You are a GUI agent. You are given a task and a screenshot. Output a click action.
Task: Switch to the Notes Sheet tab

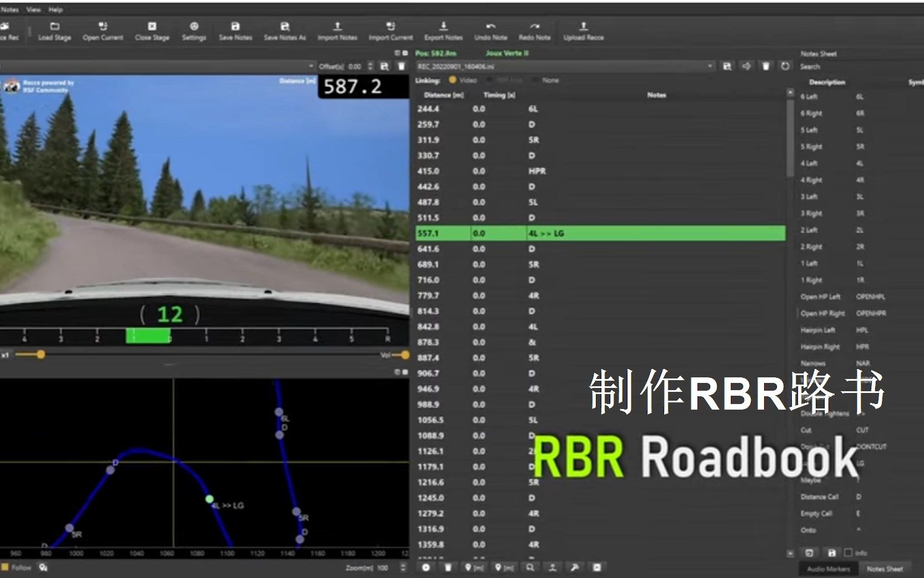(885, 569)
